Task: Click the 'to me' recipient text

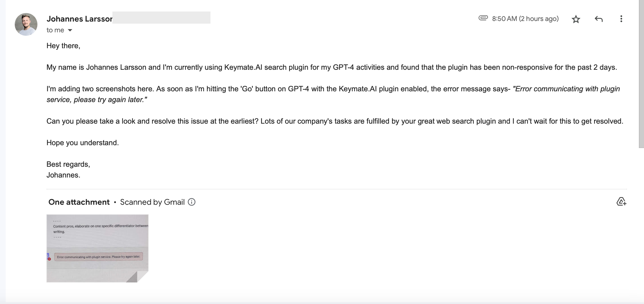Action: tap(55, 30)
